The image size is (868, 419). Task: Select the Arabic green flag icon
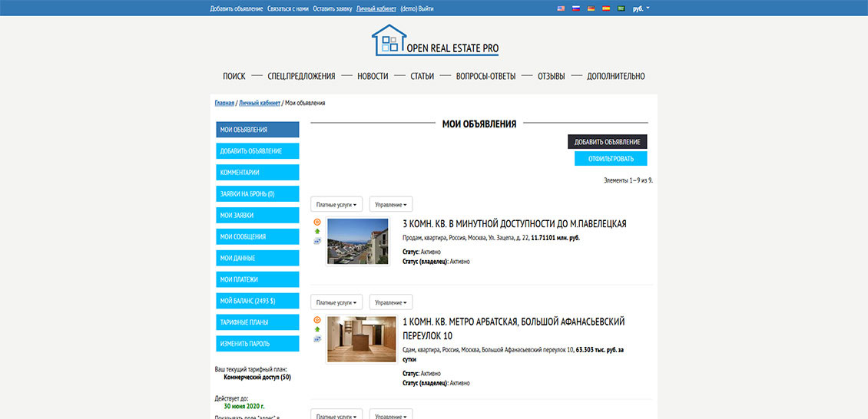coord(621,8)
